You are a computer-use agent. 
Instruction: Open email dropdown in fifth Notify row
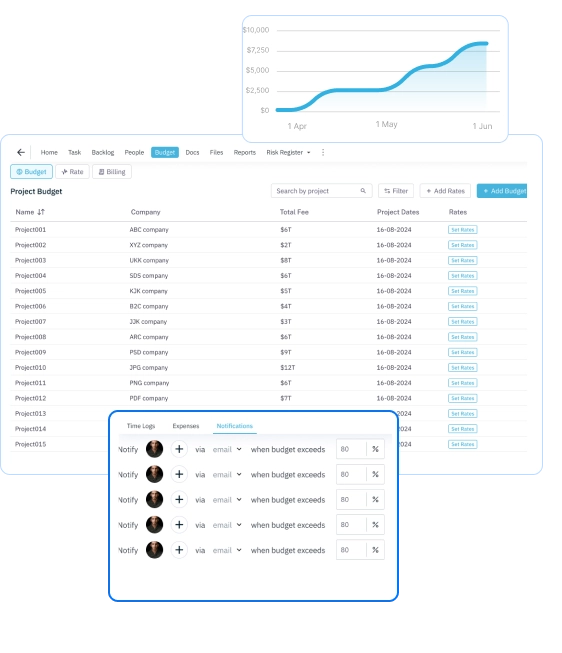[x=227, y=550]
